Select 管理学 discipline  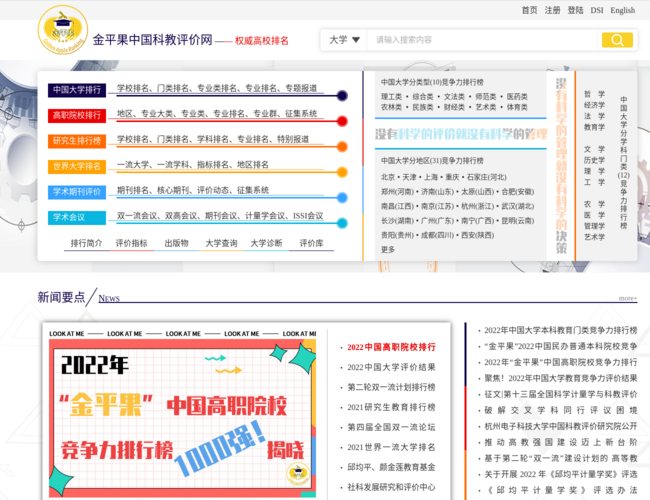(x=594, y=226)
